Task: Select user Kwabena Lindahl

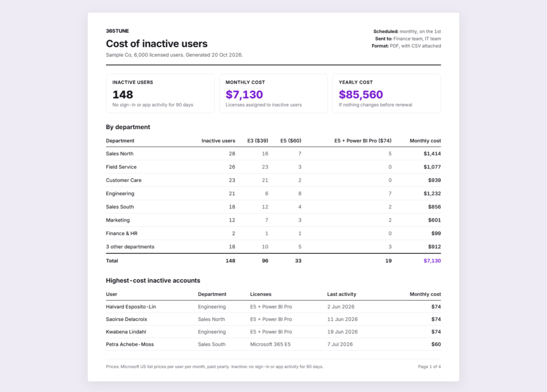Action: tap(126, 332)
